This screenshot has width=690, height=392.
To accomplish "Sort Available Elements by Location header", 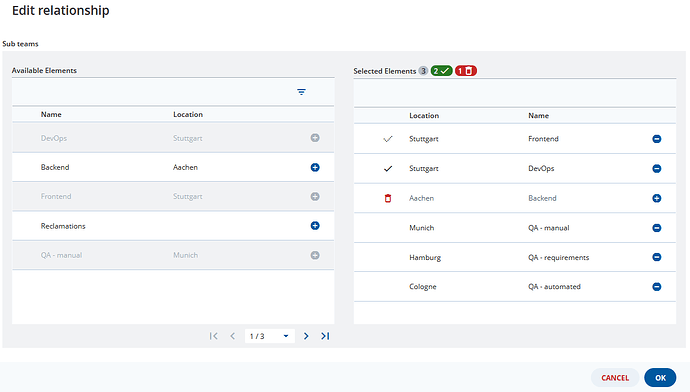I will [x=188, y=114].
